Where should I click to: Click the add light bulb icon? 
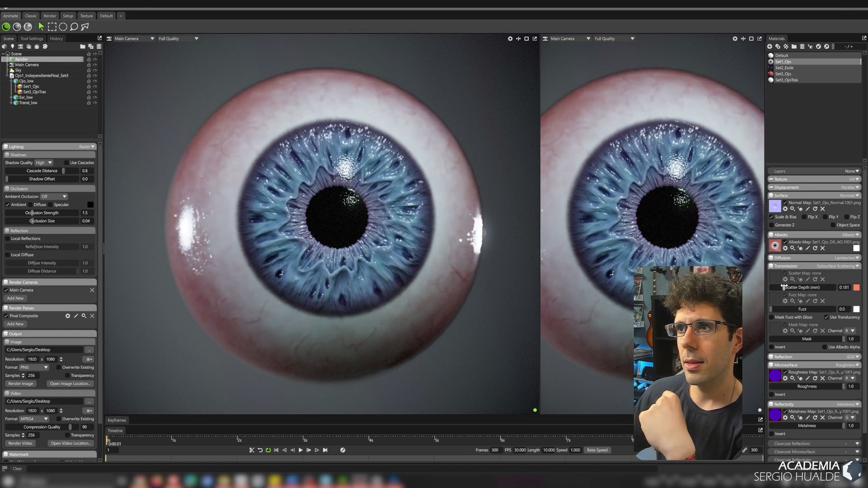pyautogui.click(x=13, y=46)
